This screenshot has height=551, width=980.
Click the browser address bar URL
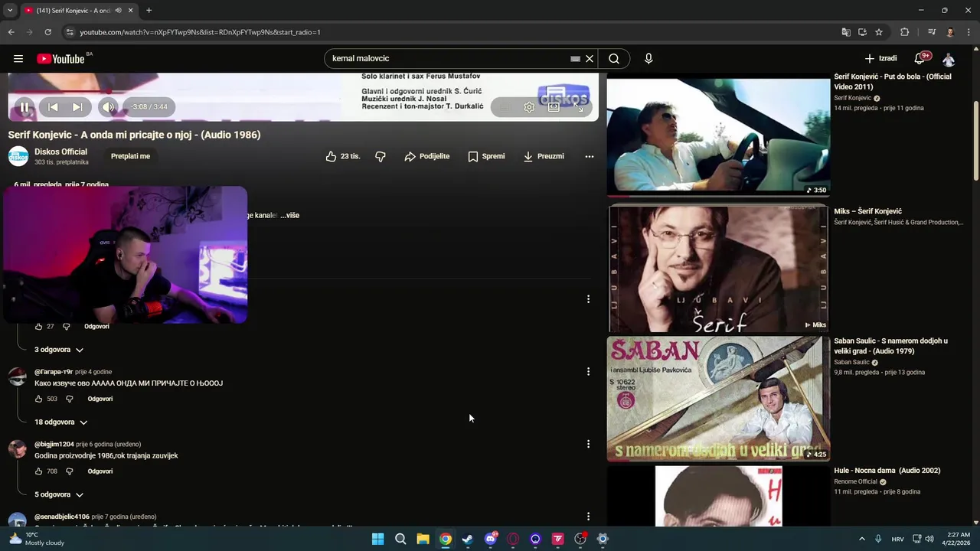(200, 32)
